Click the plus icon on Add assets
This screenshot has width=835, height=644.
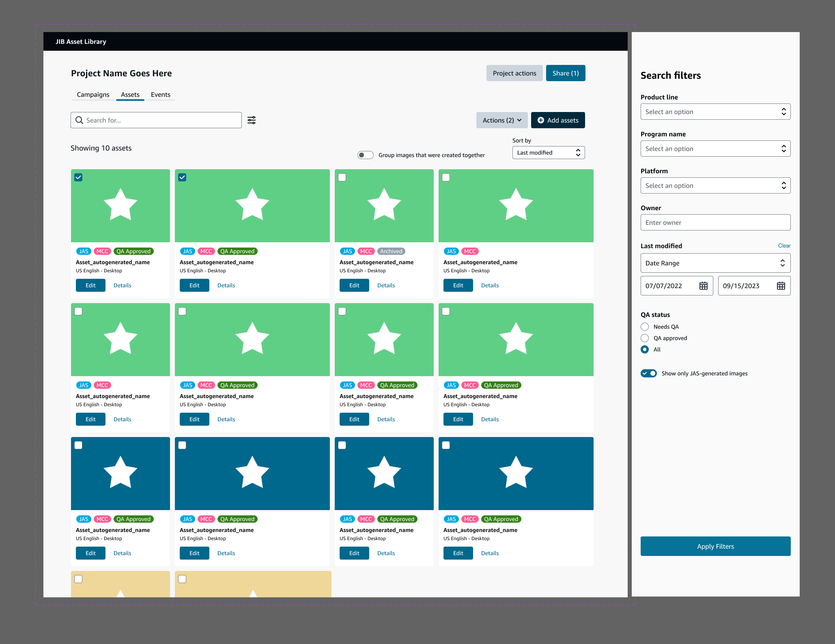pyautogui.click(x=541, y=120)
